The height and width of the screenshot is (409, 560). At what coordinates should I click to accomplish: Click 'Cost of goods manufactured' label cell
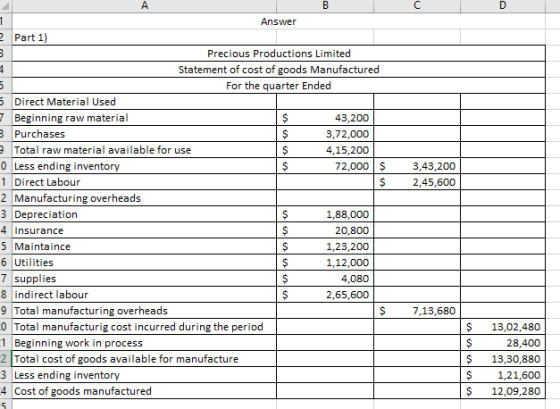[144, 391]
